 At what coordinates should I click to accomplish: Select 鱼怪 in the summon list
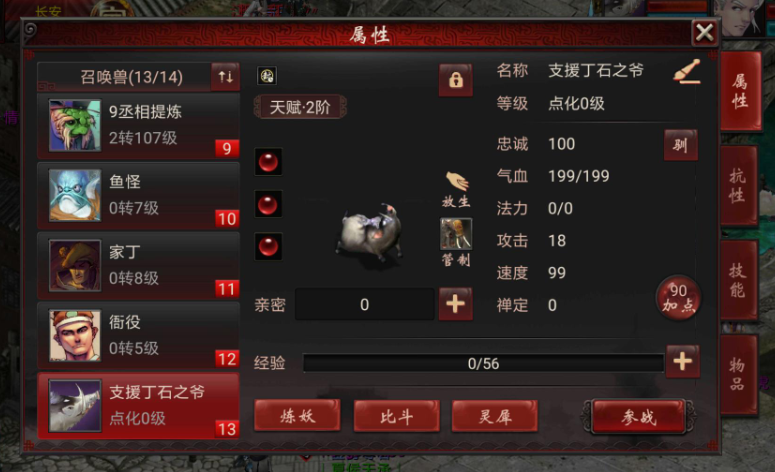click(138, 196)
